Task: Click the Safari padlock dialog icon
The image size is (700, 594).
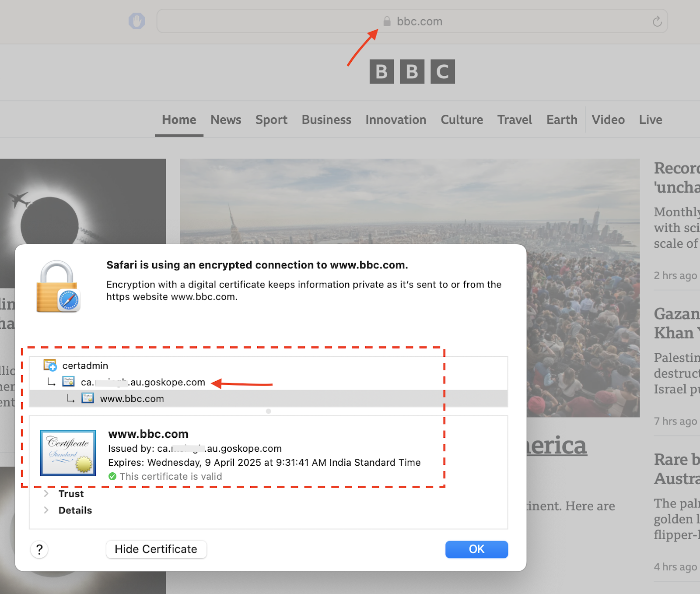Action: tap(58, 287)
